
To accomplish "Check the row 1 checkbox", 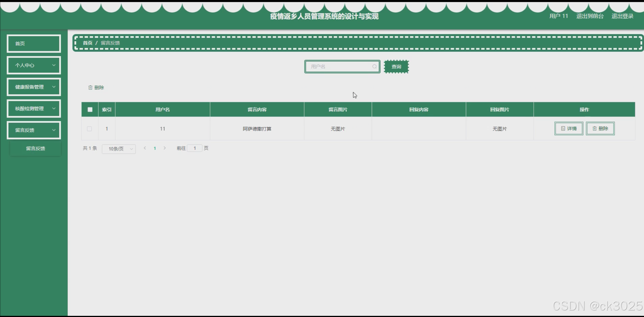I will click(x=90, y=129).
